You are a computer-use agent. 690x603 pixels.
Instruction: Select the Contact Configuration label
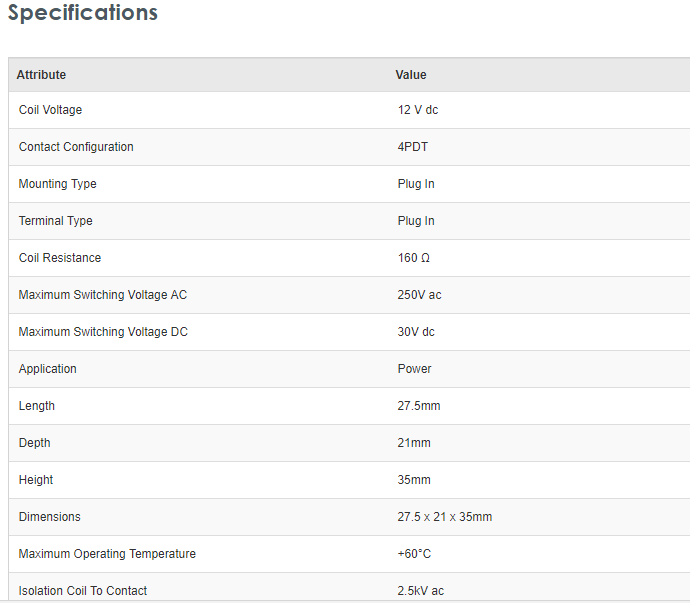coord(76,147)
